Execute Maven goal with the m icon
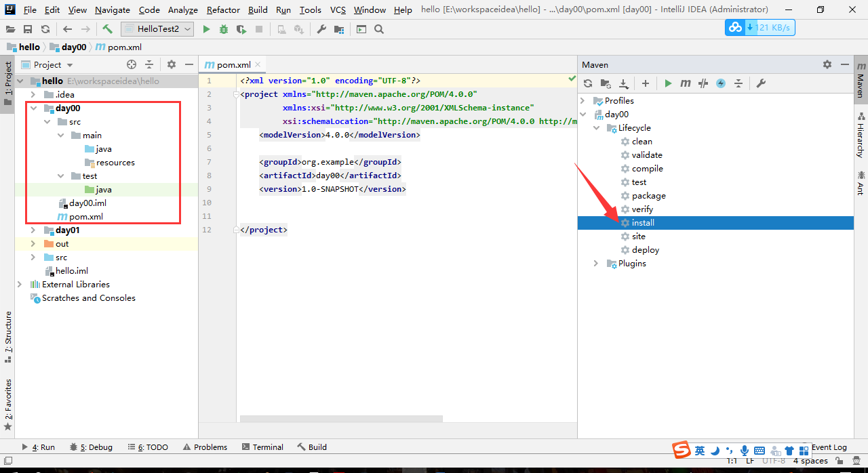 coord(686,83)
